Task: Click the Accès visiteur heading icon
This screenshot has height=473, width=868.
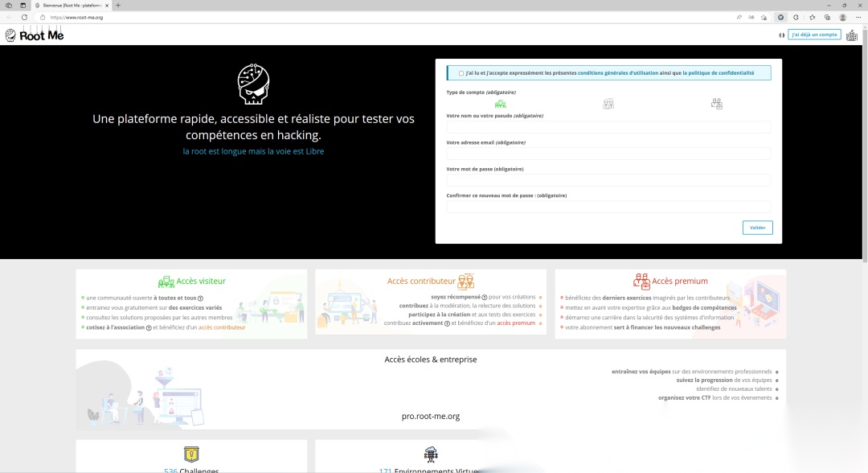Action: (x=166, y=282)
